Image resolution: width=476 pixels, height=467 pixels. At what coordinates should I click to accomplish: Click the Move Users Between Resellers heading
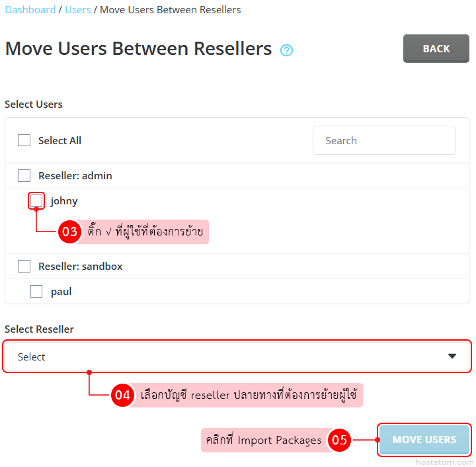138,49
